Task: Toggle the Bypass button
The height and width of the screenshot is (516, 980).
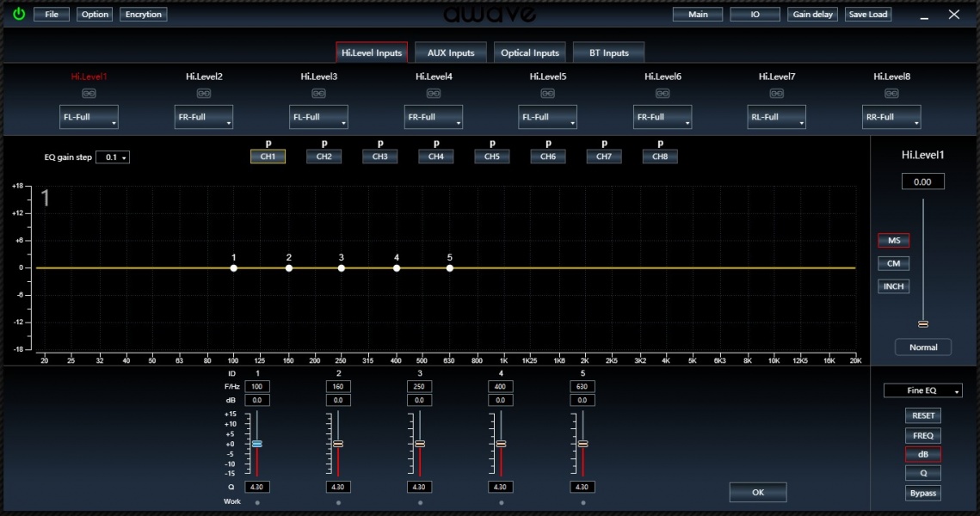Action: (923, 493)
